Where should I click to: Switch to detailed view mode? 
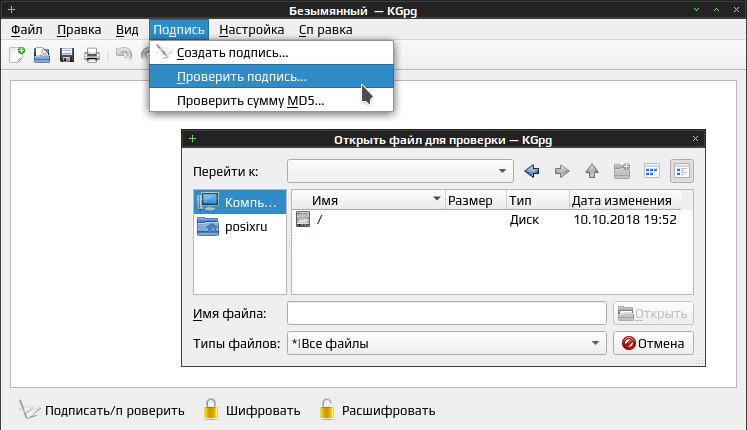[682, 171]
